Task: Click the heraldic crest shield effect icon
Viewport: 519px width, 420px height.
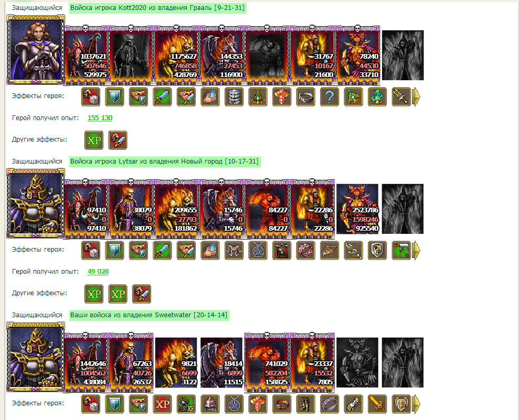Action: point(377,250)
